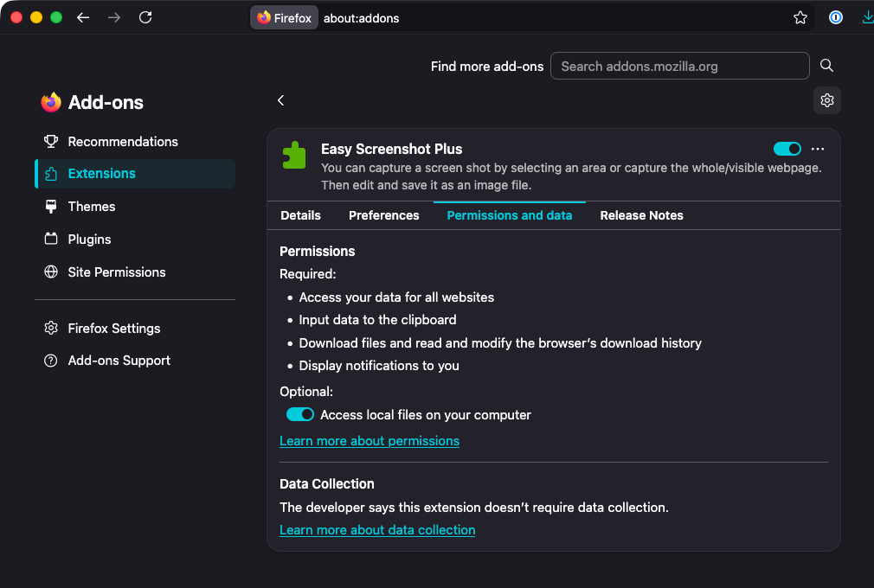874x588 pixels.
Task: Reload the page with the refresh icon
Action: [145, 18]
